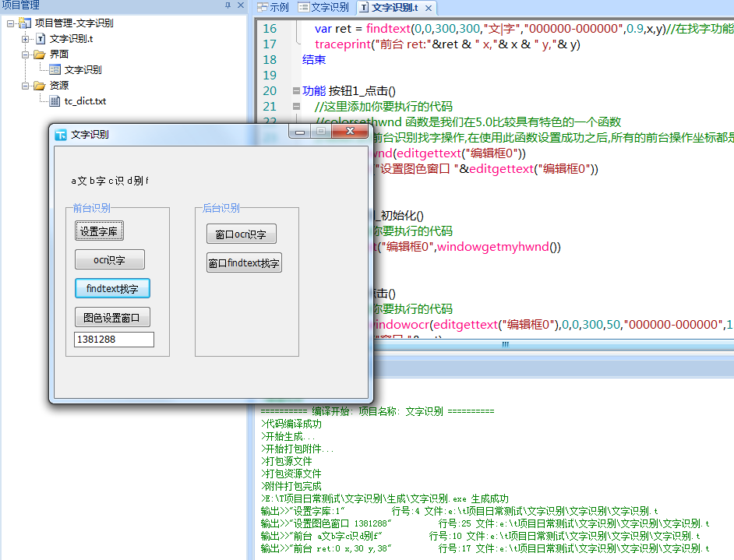
Task: Click the edit box containing 1381288
Action: (114, 340)
